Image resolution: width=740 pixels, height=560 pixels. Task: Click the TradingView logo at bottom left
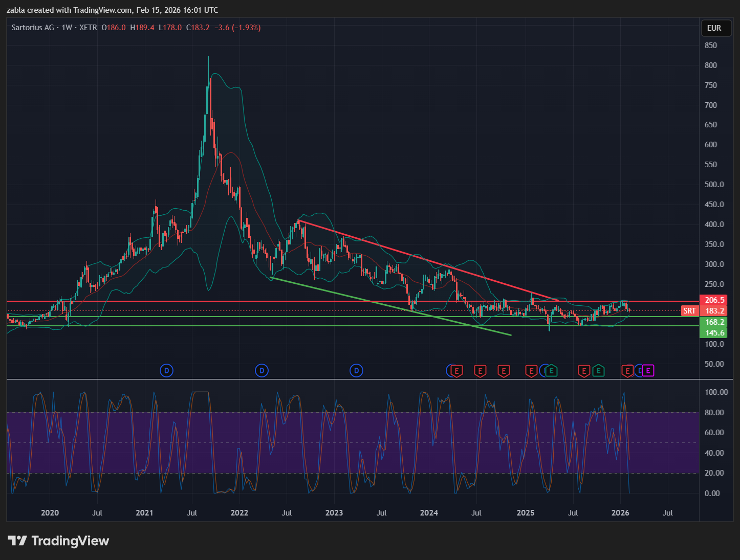(x=58, y=541)
